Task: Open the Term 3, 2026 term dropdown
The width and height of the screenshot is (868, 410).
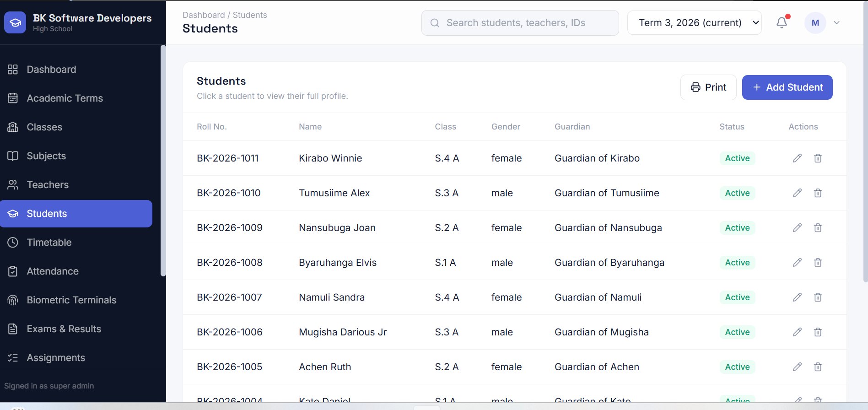Action: [x=694, y=23]
